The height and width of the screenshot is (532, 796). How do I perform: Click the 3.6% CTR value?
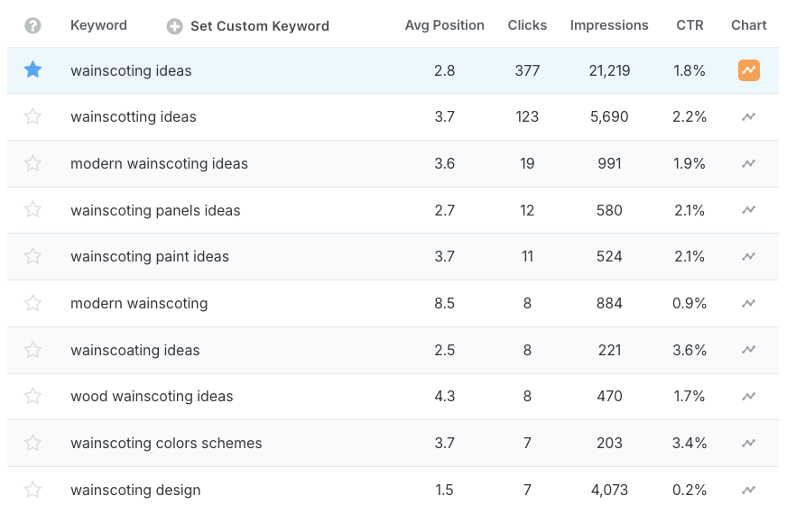pos(690,350)
